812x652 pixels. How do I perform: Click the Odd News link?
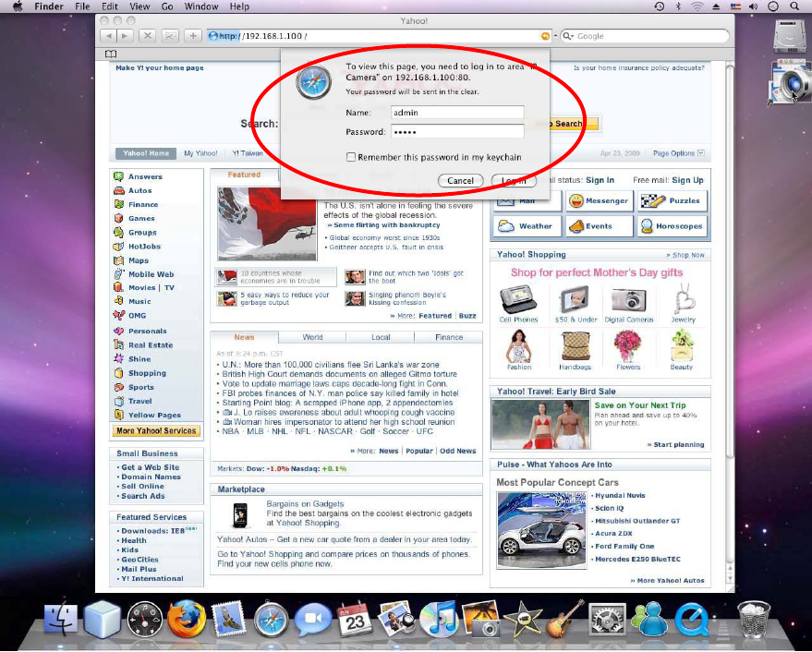tap(458, 451)
